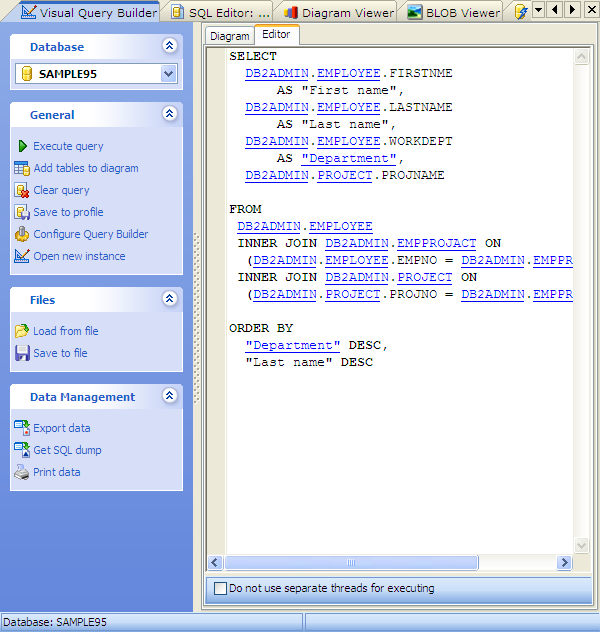The width and height of the screenshot is (600, 632).
Task: Click PROJNAME column text
Action: coord(413,175)
